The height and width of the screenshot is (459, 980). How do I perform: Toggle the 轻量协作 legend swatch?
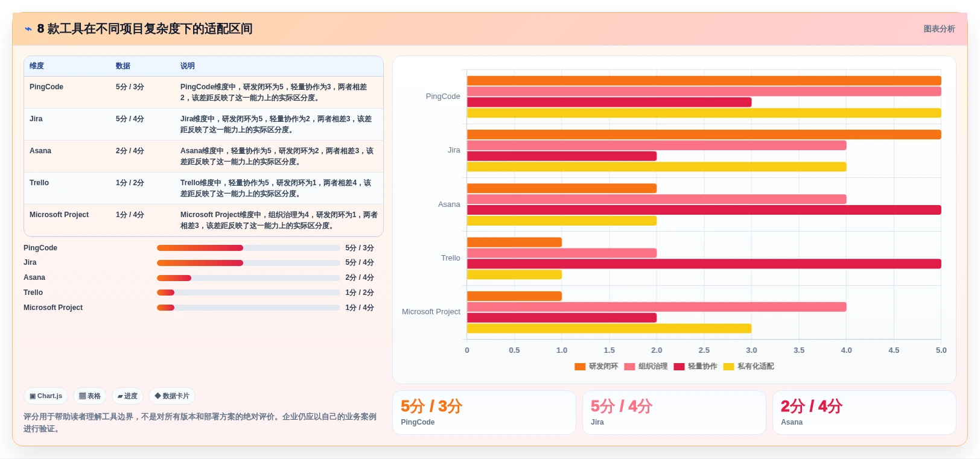point(679,367)
